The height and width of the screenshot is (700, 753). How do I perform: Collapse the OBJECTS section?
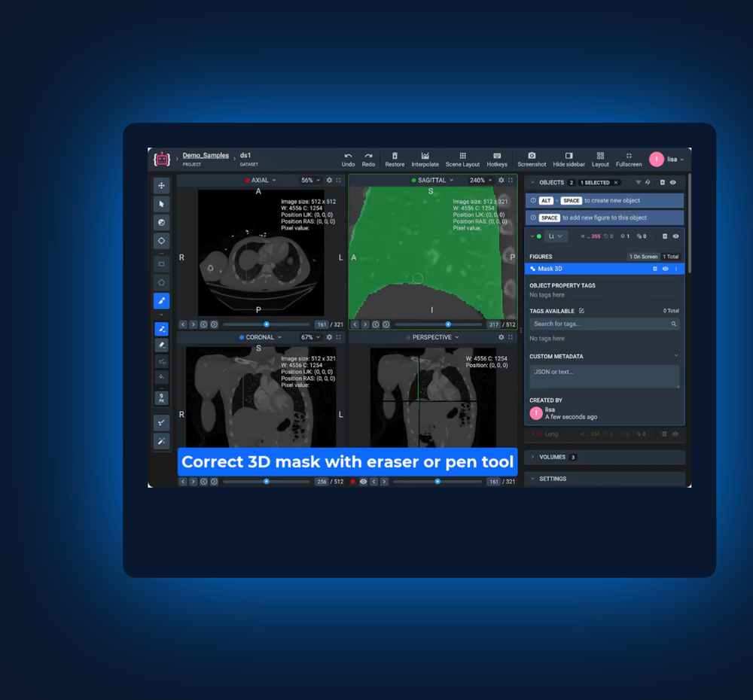coord(532,182)
